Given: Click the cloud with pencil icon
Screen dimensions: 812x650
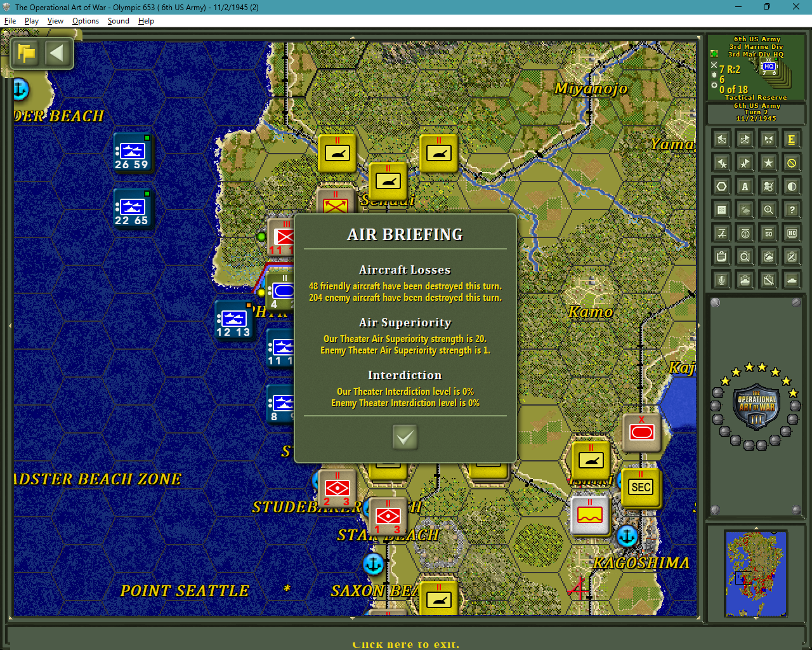Looking at the screenshot, I should (x=769, y=186).
